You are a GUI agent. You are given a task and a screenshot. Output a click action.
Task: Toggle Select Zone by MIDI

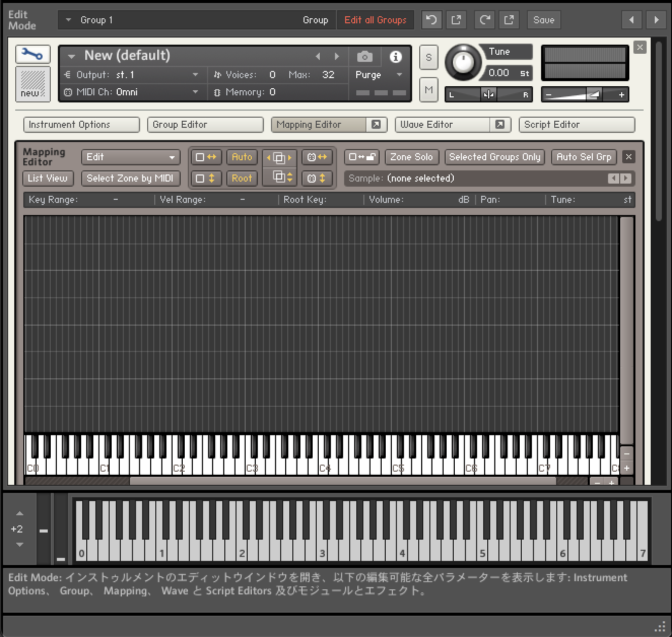point(130,179)
